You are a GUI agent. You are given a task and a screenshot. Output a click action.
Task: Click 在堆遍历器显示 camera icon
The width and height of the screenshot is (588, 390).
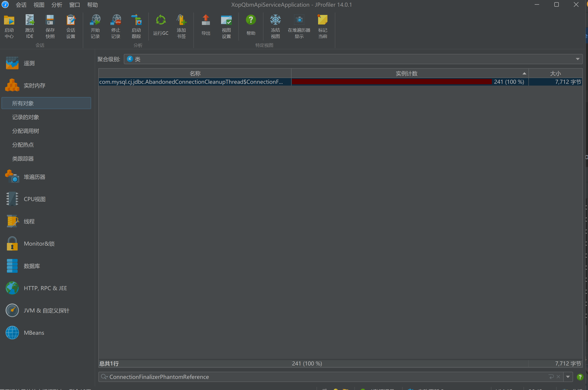point(299,20)
